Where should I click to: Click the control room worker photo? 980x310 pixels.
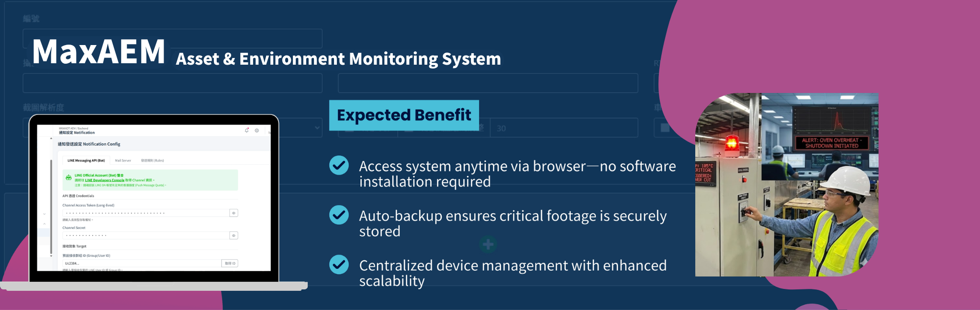point(787,184)
